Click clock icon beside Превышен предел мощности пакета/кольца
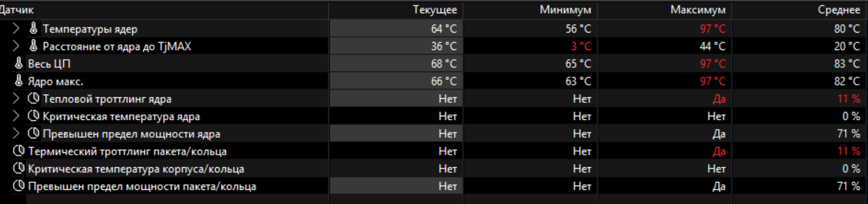Viewport: 868px width, 204px height. [x=19, y=186]
